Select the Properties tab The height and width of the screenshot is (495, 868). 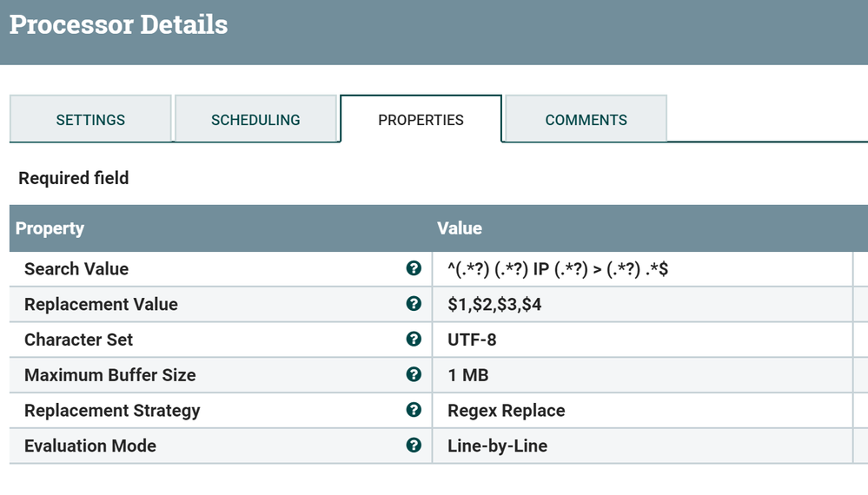click(x=421, y=120)
